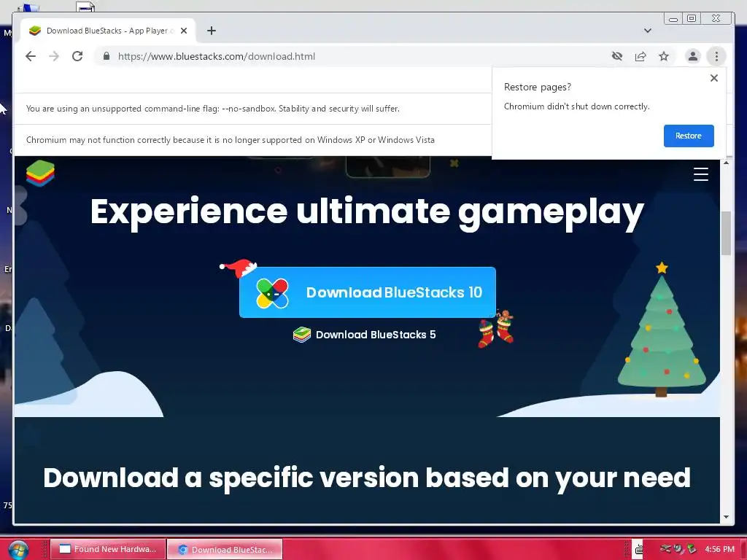Image resolution: width=747 pixels, height=560 pixels.
Task: Dismiss the Restore pages popup
Action: point(713,77)
